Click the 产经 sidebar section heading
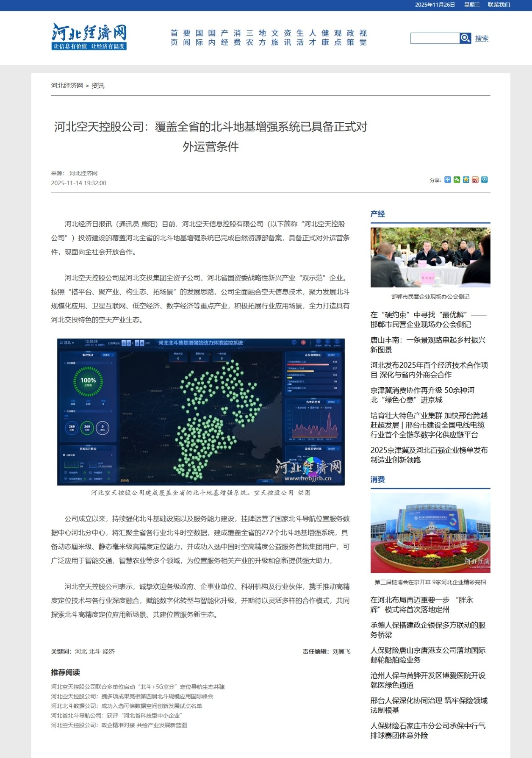 pos(377,214)
